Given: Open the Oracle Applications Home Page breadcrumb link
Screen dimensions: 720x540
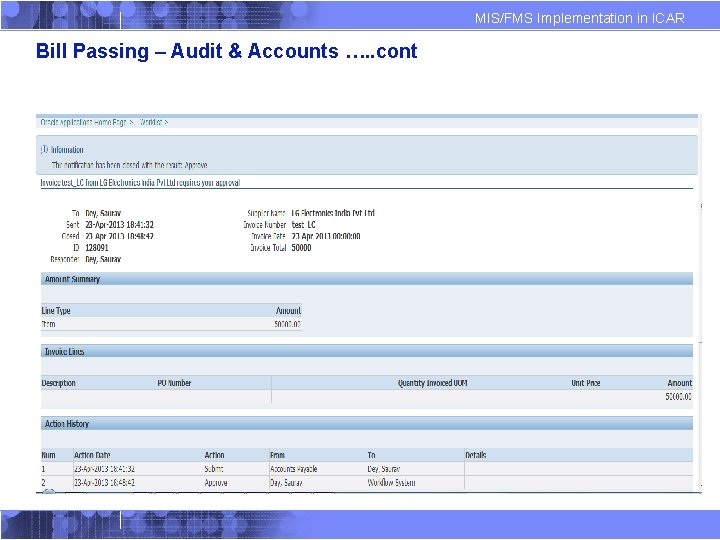Looking at the screenshot, I should pos(83,122).
